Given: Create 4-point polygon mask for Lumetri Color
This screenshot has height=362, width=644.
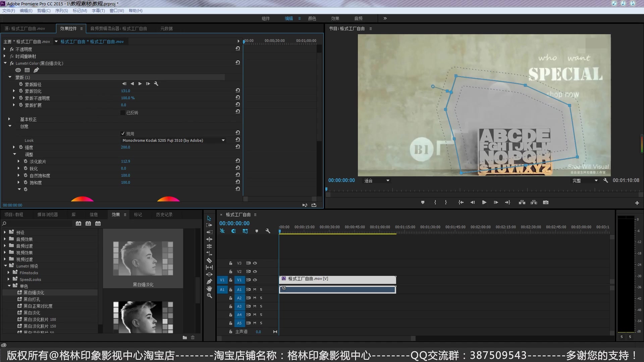Looking at the screenshot, I should tap(27, 70).
